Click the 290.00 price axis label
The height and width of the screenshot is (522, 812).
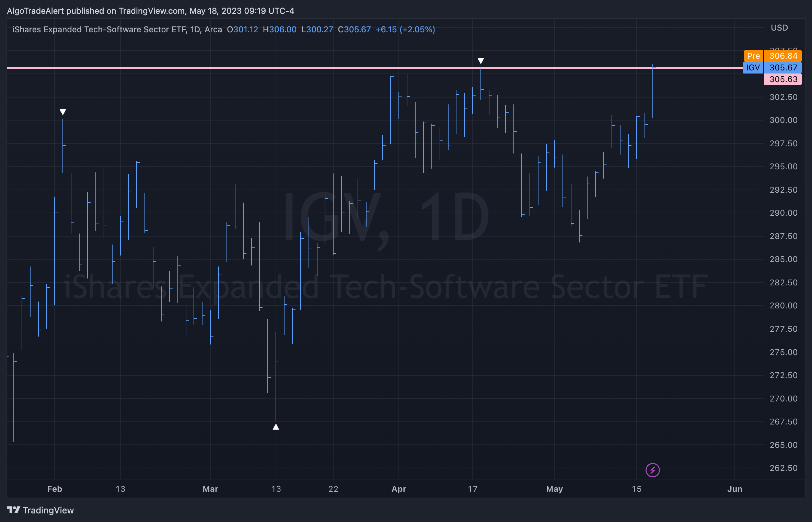point(784,213)
